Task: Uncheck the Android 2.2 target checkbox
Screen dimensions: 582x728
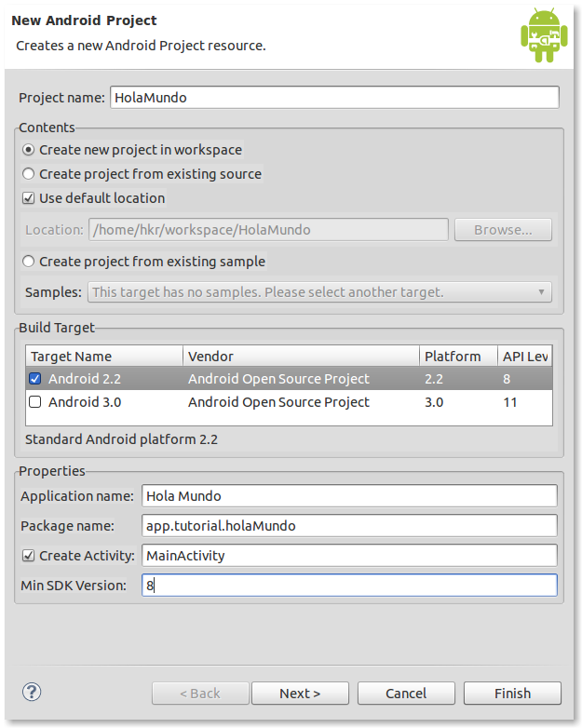Action: click(34, 379)
